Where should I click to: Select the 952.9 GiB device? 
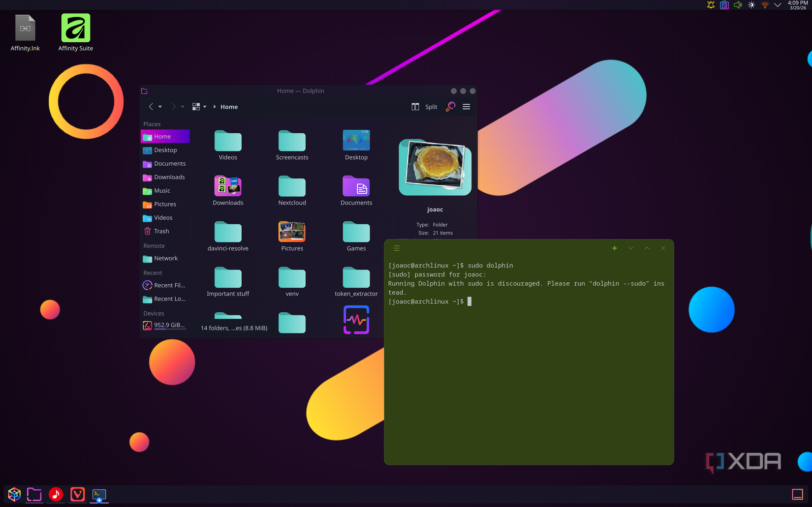[x=165, y=325]
